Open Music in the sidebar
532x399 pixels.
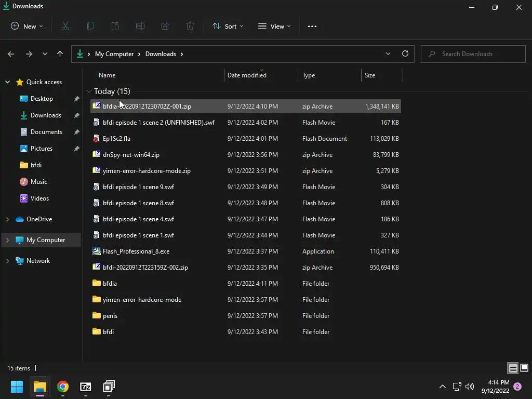point(38,181)
